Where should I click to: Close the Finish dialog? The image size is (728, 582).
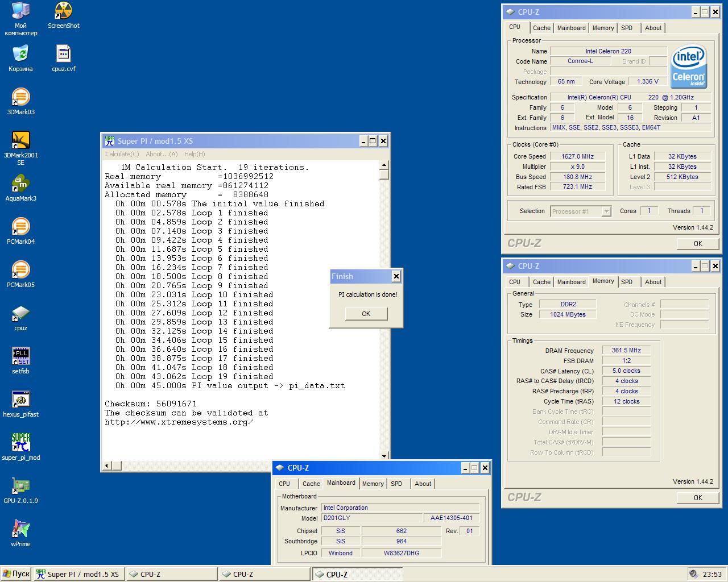coord(396,276)
